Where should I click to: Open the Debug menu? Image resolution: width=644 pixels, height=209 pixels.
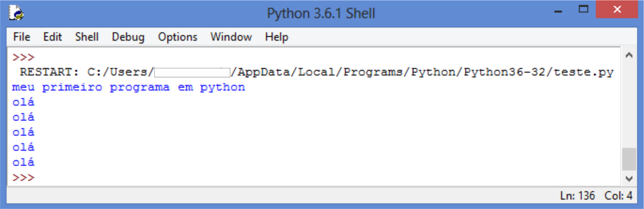point(128,37)
